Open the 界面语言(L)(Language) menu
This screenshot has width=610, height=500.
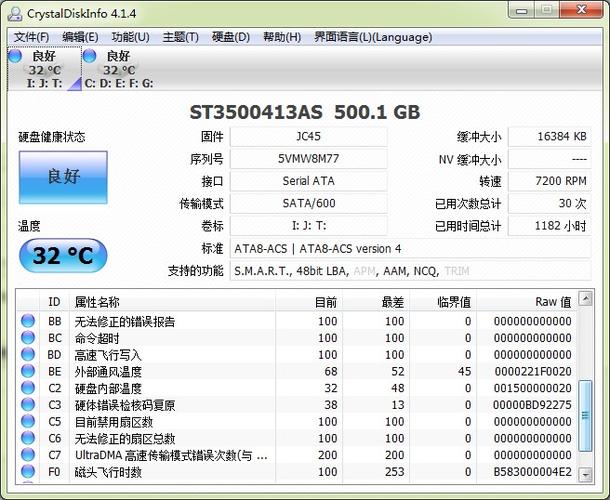tap(373, 37)
